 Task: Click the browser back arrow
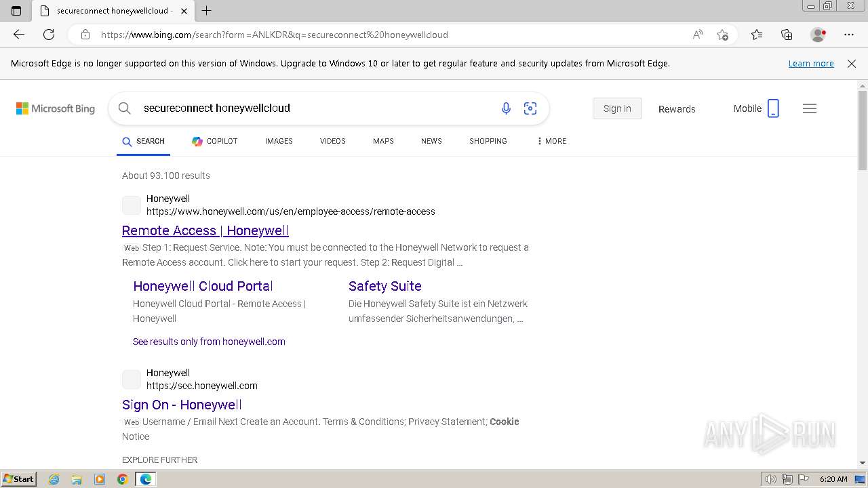(19, 35)
